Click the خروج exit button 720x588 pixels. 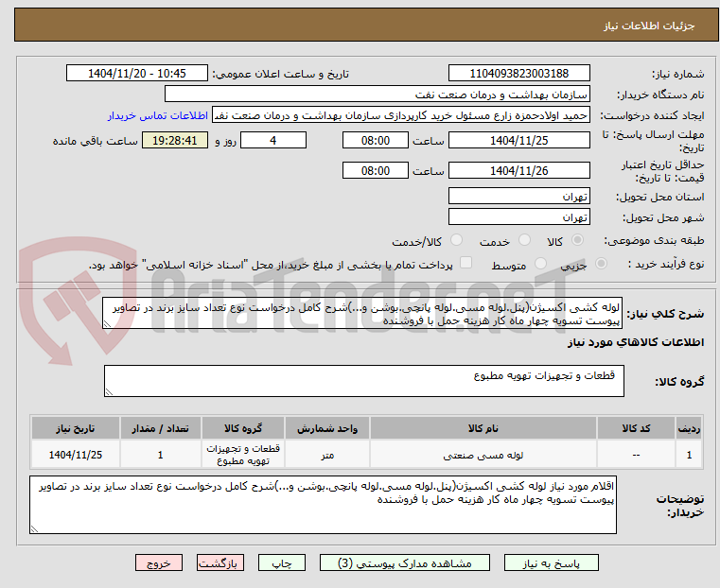click(159, 562)
